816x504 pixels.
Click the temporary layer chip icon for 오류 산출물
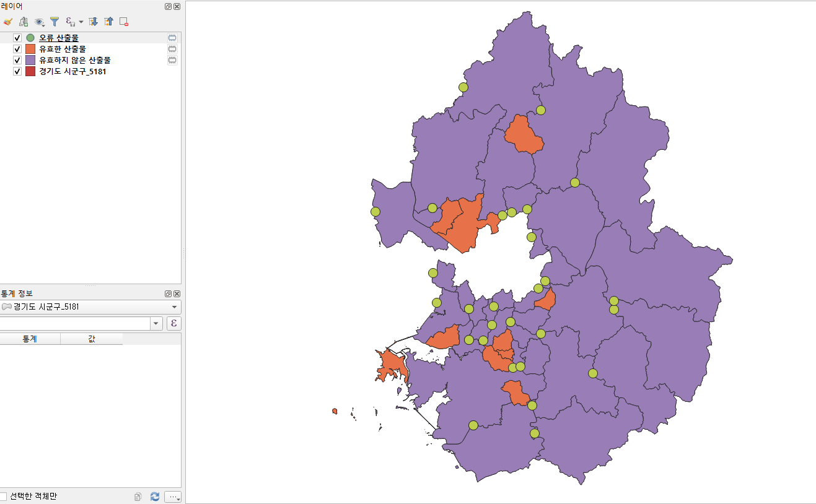[172, 38]
